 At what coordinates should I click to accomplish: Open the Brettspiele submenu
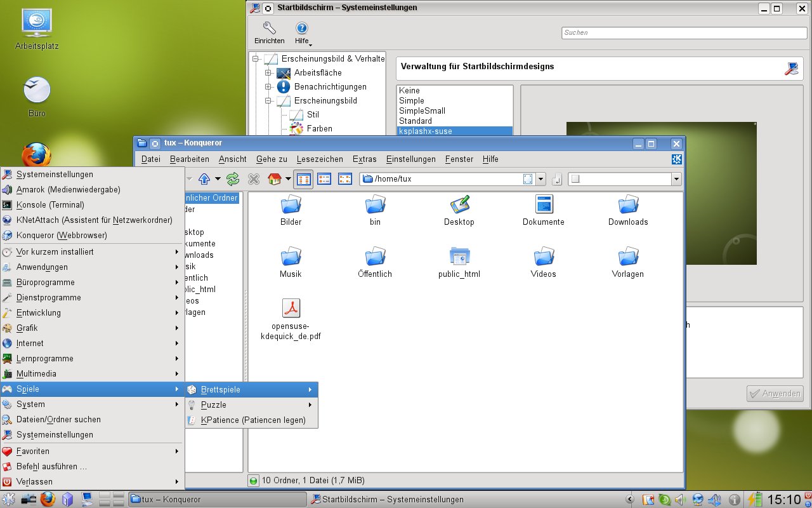coord(251,389)
